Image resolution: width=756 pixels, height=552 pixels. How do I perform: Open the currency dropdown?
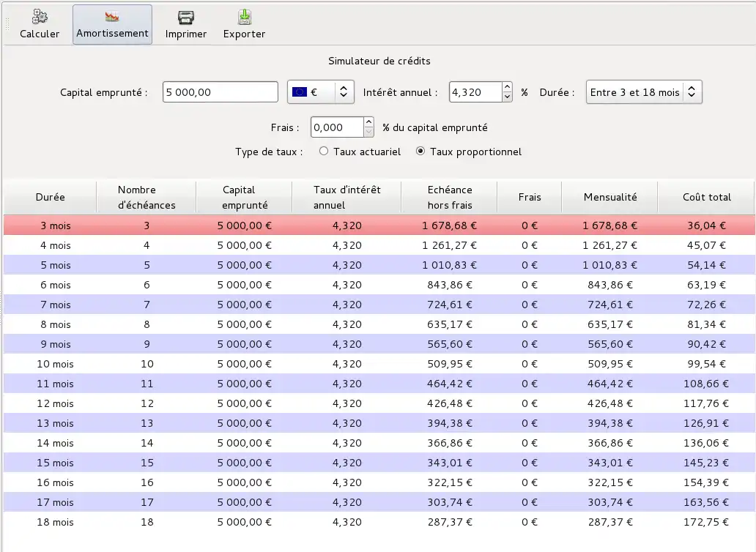pos(344,92)
